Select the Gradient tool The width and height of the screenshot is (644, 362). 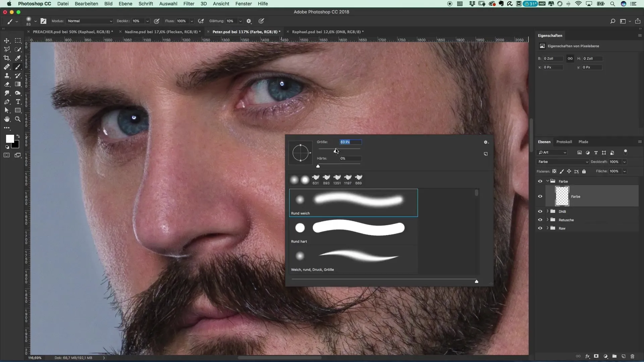coord(18,84)
